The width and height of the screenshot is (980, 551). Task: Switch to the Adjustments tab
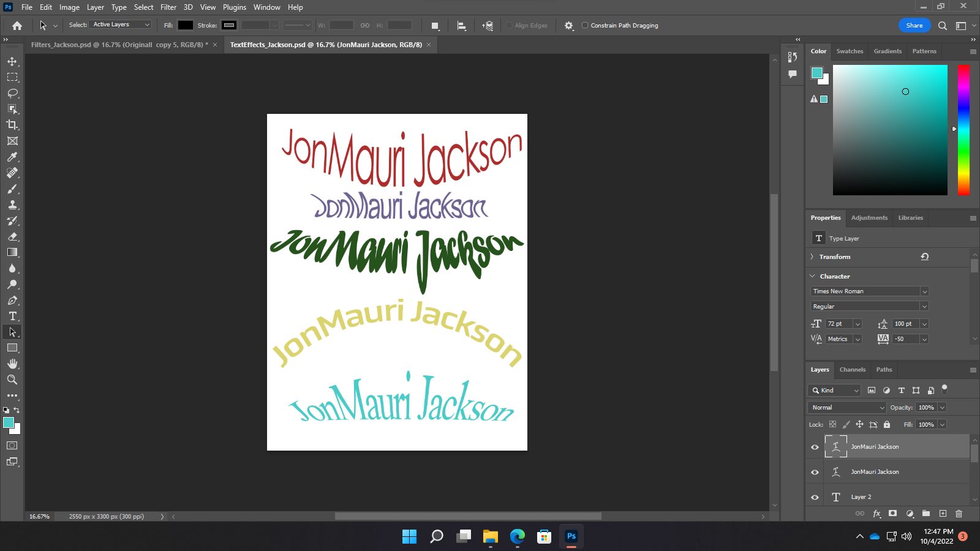click(869, 218)
